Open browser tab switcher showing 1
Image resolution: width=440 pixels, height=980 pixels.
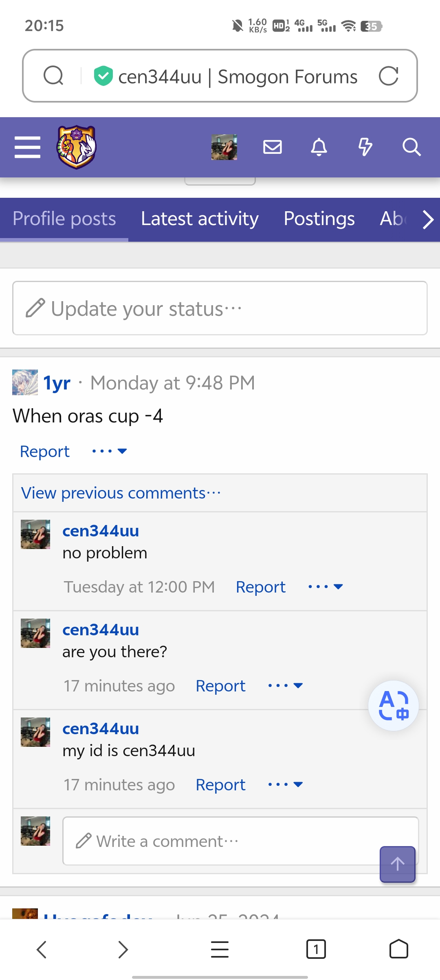(x=316, y=949)
